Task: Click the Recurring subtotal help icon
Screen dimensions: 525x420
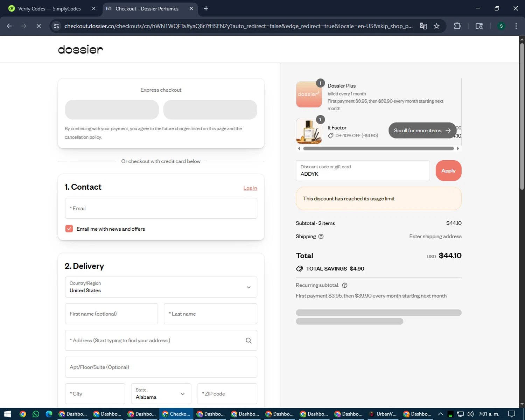Action: (345, 285)
